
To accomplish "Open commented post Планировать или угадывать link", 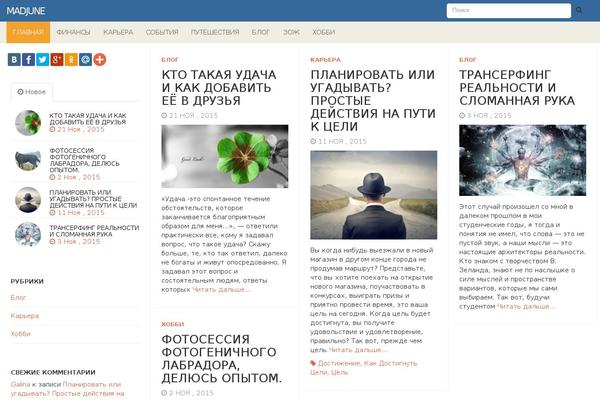I will tap(67, 389).
